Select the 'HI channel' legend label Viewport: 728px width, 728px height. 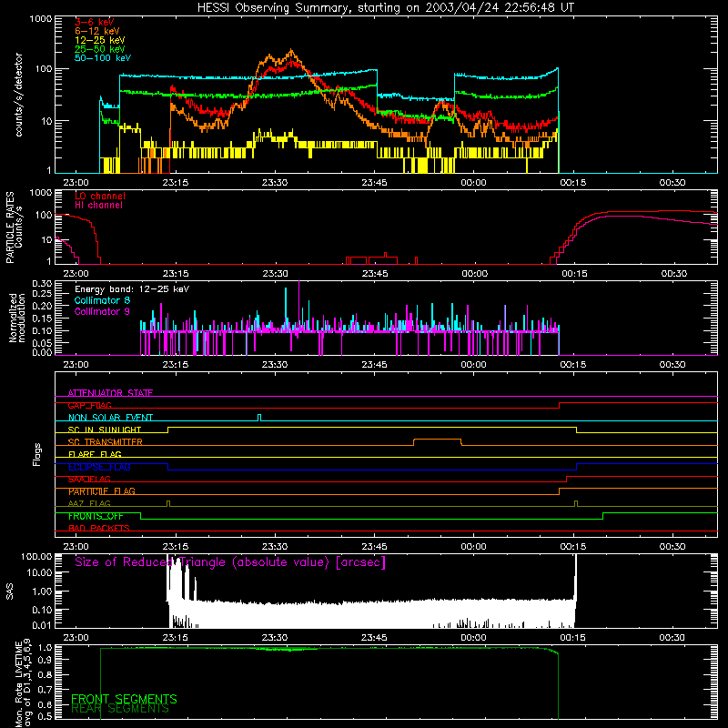99,206
